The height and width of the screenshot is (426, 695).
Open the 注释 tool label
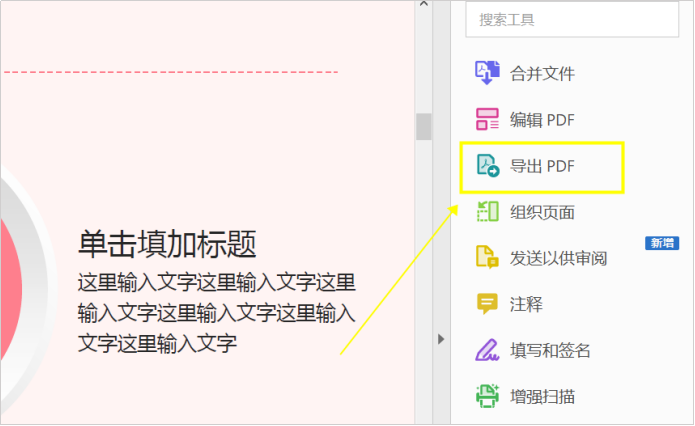(x=526, y=305)
